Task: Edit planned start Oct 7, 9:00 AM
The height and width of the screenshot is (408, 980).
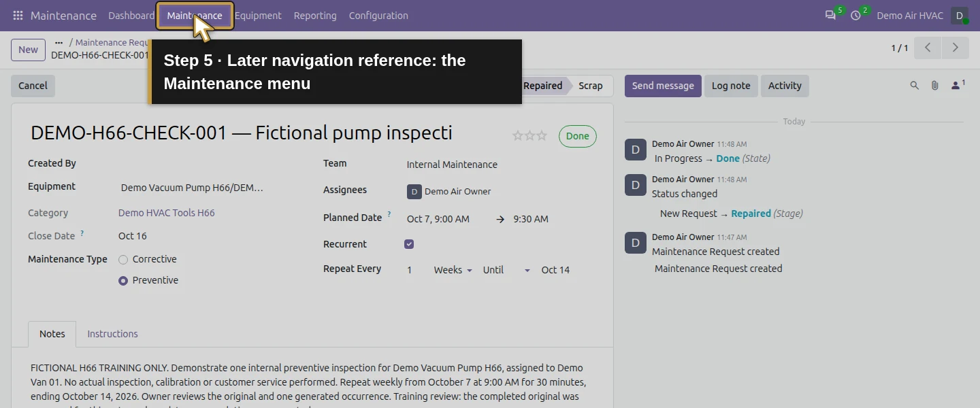Action: [x=438, y=219]
